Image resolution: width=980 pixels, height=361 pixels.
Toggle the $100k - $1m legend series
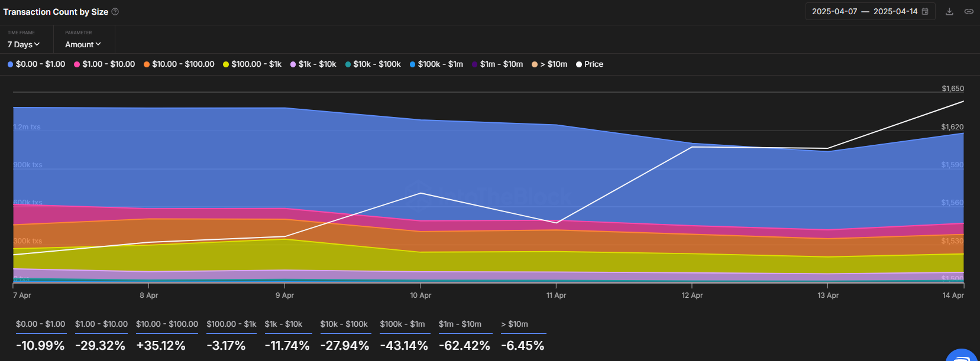[x=436, y=64]
